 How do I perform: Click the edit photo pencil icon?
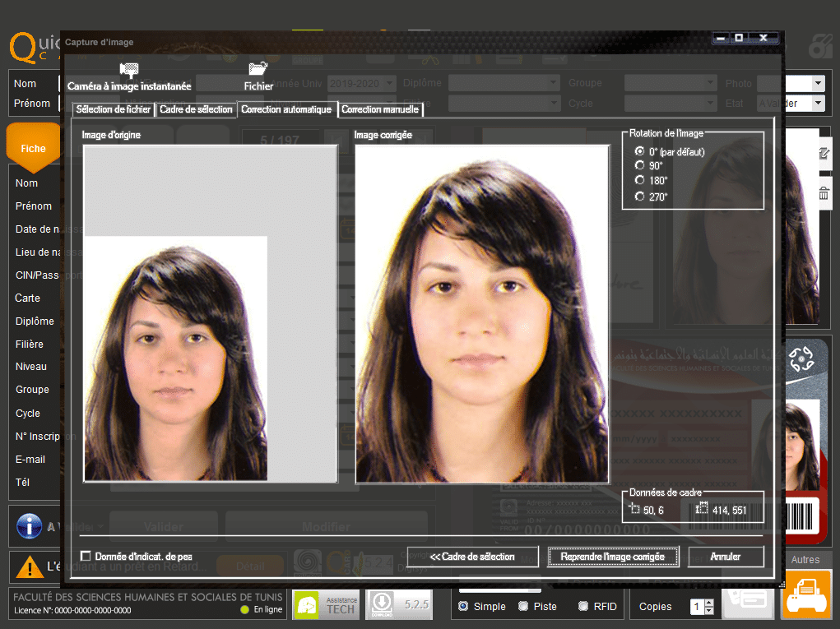(824, 154)
